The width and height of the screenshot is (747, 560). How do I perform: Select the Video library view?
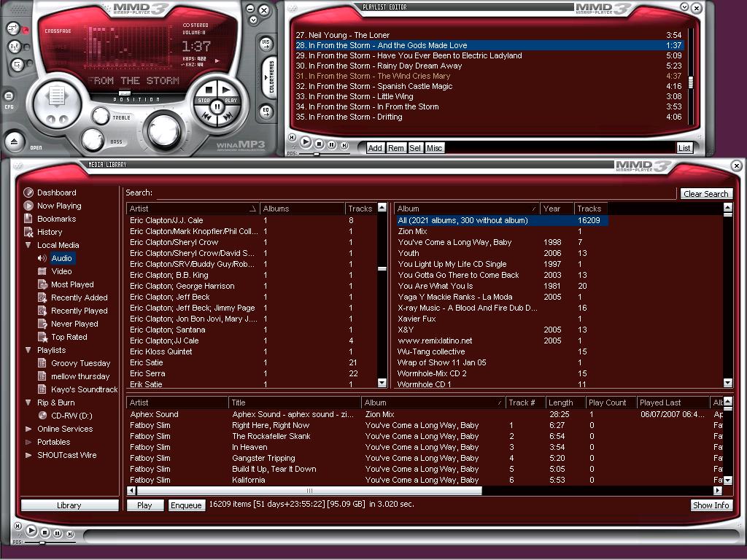pyautogui.click(x=61, y=271)
